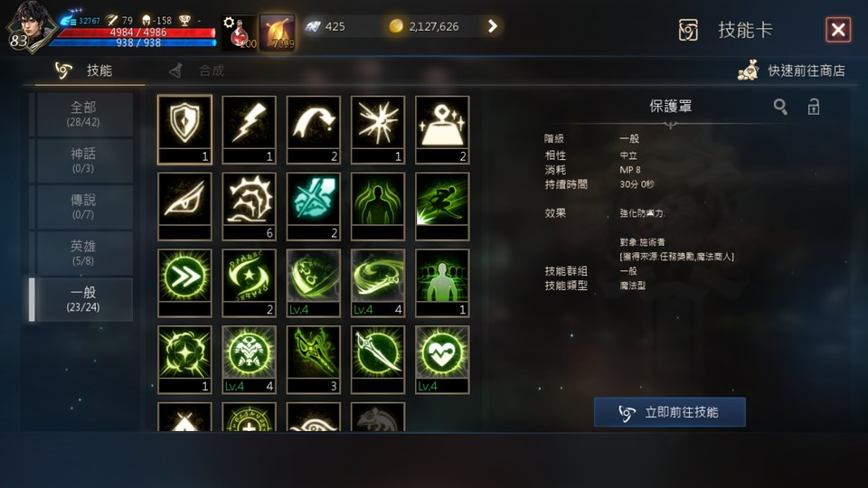Switch to the 技能 tab
The height and width of the screenshot is (488, 868).
tap(84, 70)
